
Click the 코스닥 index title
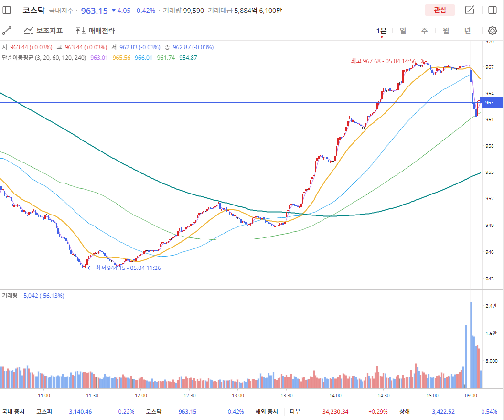click(x=33, y=11)
